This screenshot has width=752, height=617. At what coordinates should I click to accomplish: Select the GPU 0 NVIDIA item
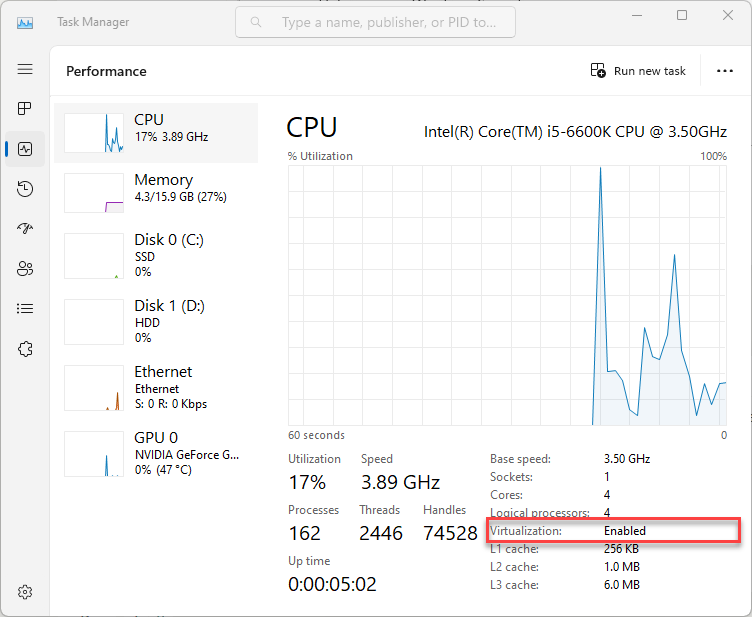[156, 452]
